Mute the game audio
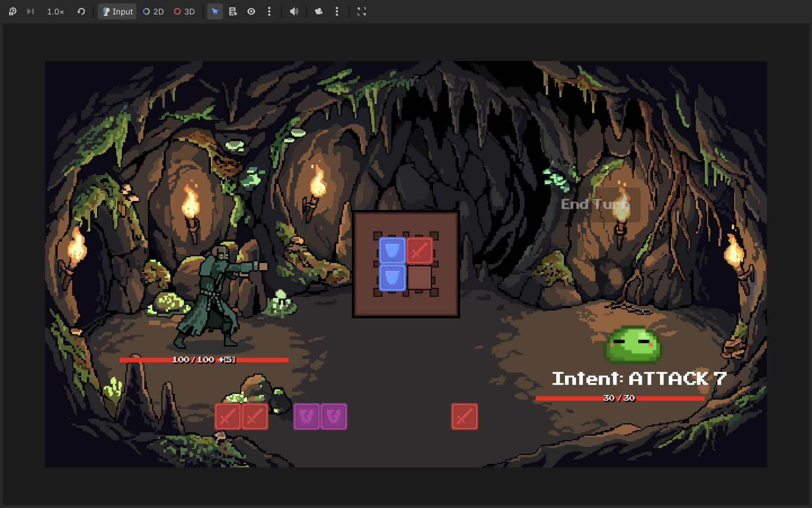This screenshot has height=508, width=812. pos(294,12)
